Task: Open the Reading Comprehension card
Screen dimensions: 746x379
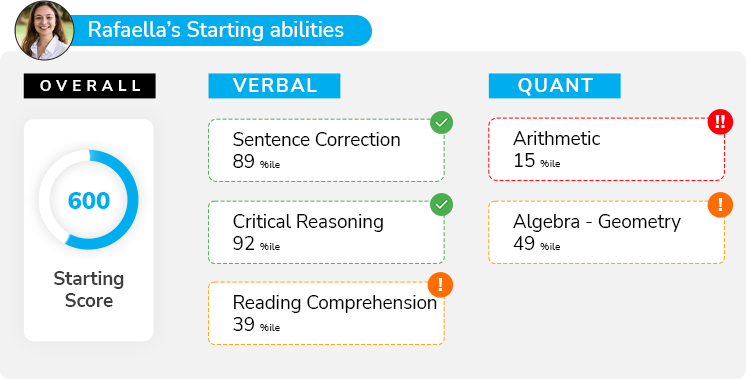Action: pyautogui.click(x=326, y=313)
